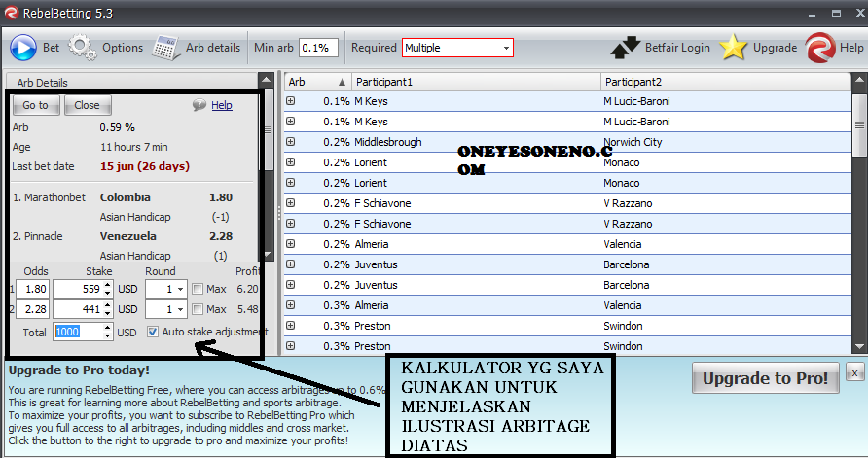Click the Help speech bubble icon
The width and height of the screenshot is (868, 458).
pos(199,105)
